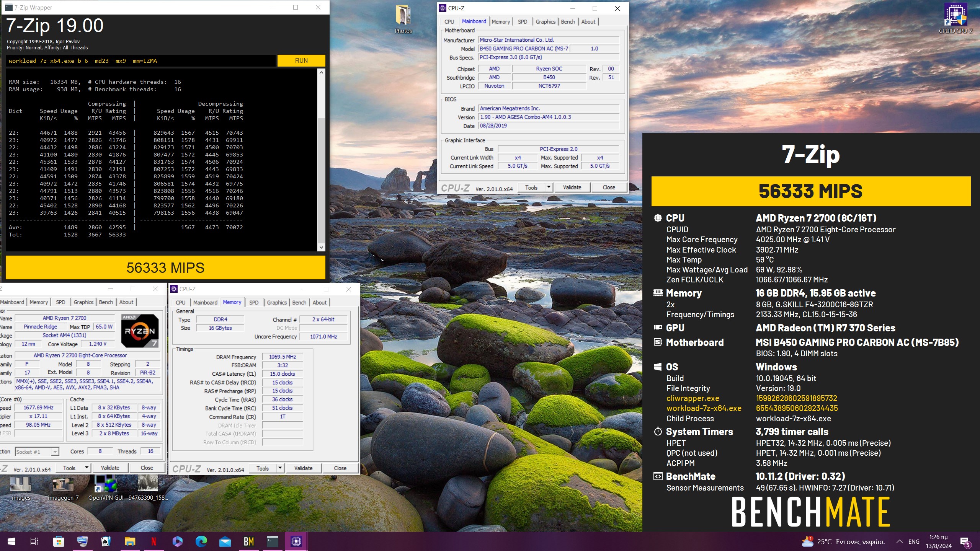The image size is (980, 551).
Task: Click Validate in Memory CPU-Z window
Action: tap(303, 468)
